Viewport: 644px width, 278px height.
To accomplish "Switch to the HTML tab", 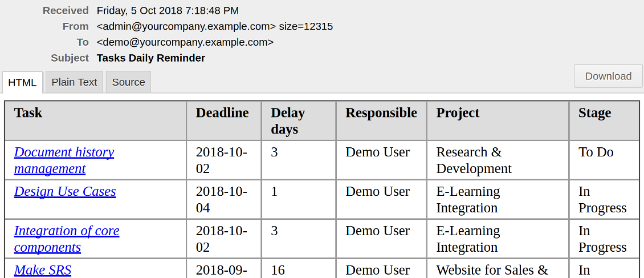I will 22,82.
